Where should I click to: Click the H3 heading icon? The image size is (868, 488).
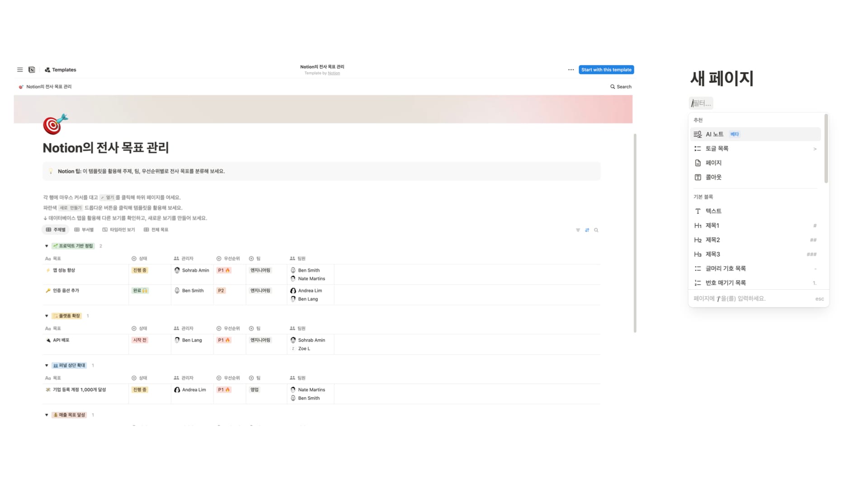pos(698,254)
